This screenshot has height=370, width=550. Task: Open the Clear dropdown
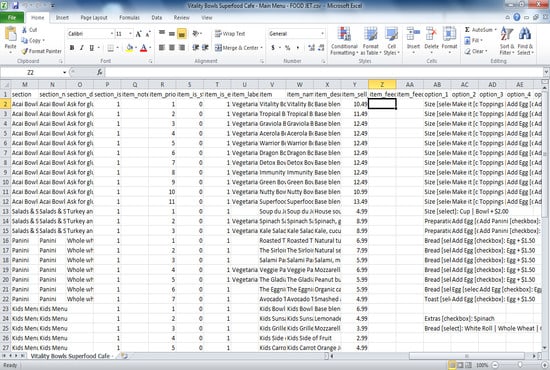tap(477, 51)
